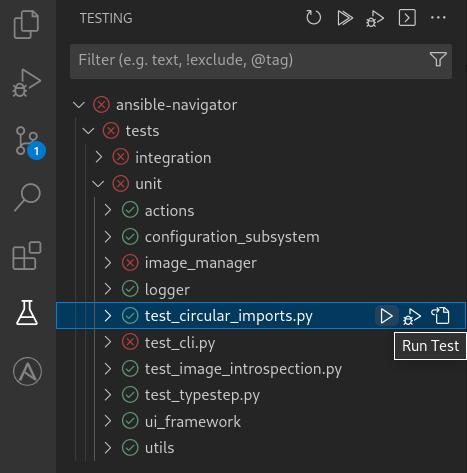Show test output terminal icon
The width and height of the screenshot is (467, 473).
coord(407,18)
